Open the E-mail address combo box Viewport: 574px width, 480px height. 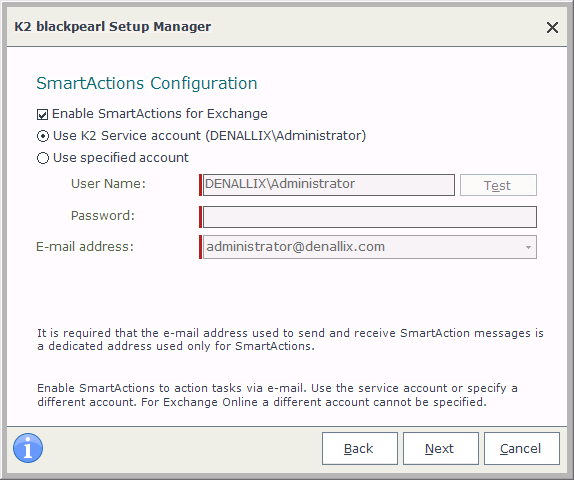370,247
